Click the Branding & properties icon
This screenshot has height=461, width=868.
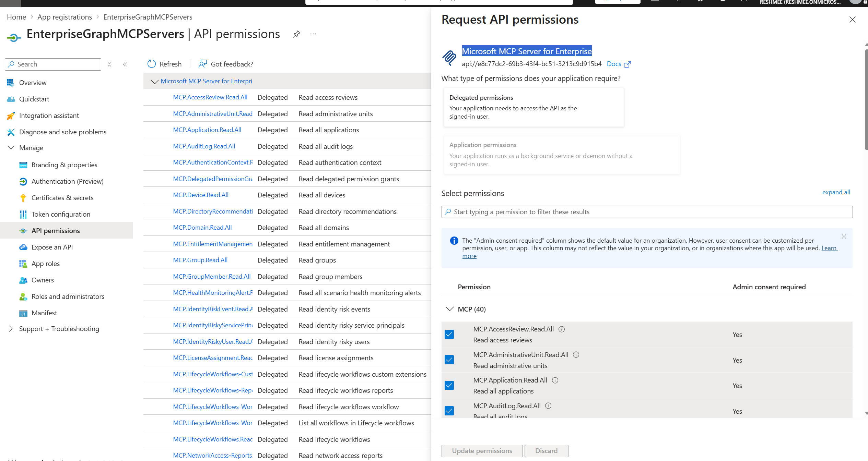point(23,165)
